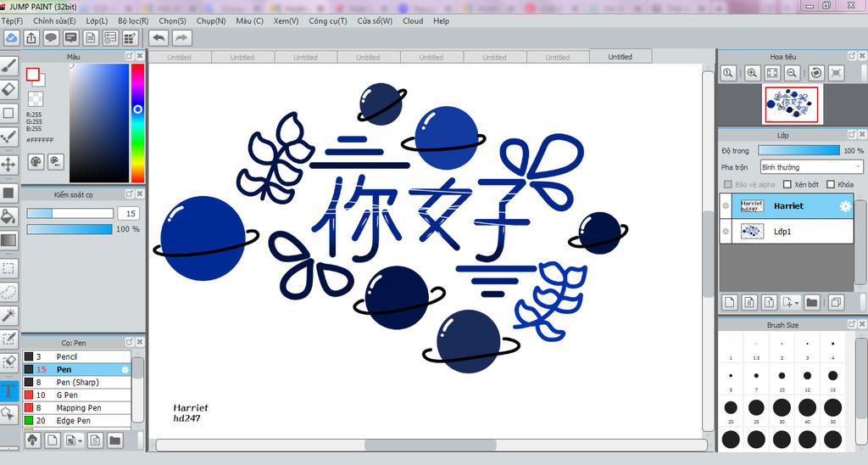Select the Text tool

pyautogui.click(x=8, y=390)
